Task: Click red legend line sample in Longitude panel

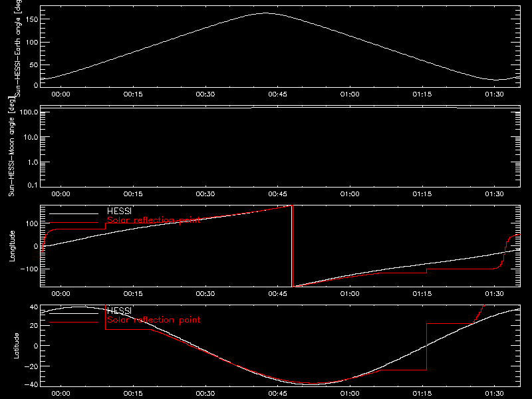Action: [x=74, y=223]
